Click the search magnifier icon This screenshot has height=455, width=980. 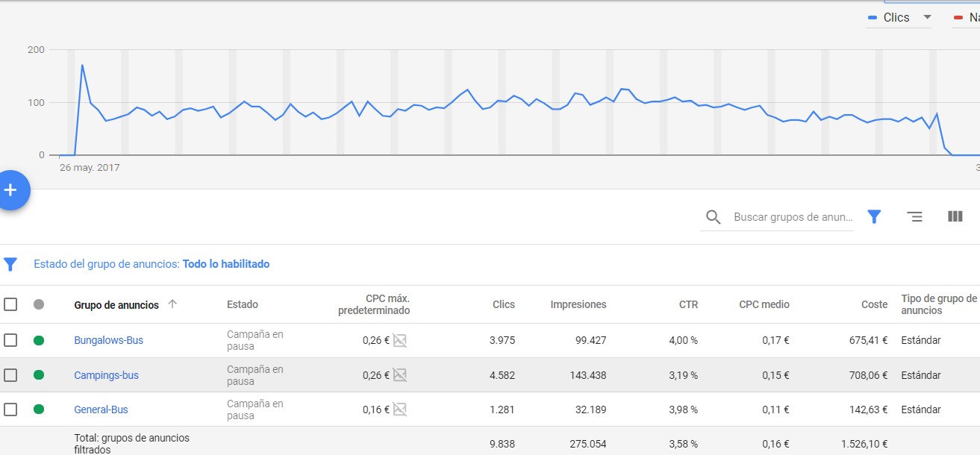[713, 217]
